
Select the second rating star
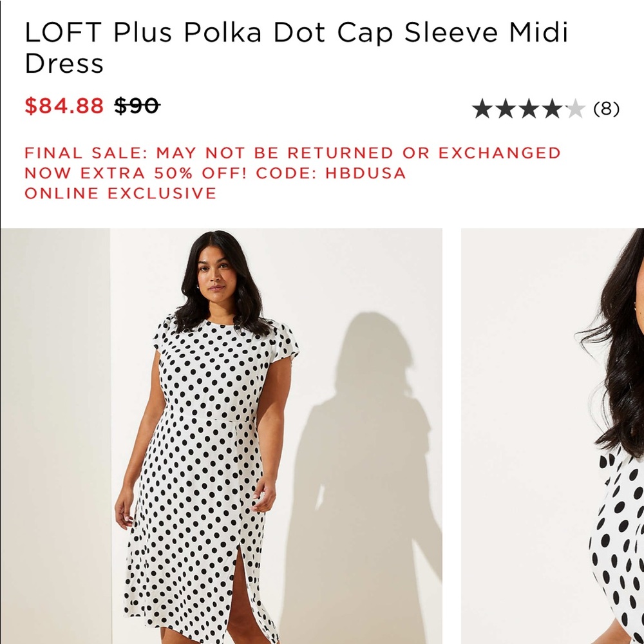coord(506,109)
